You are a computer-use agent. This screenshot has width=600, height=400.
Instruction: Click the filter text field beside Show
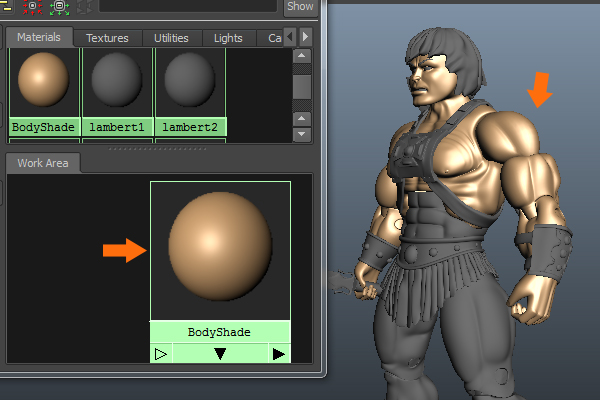188,5
